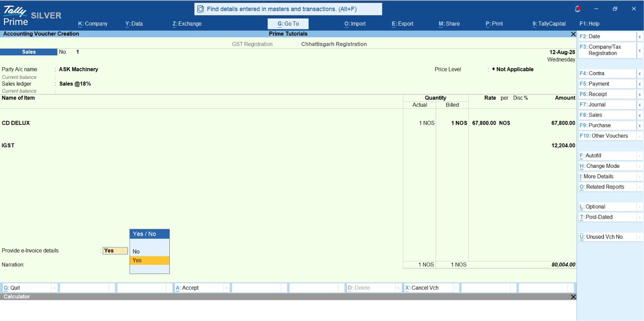This screenshot has width=644, height=321.
Task: Open the Print menu
Action: click(x=494, y=24)
